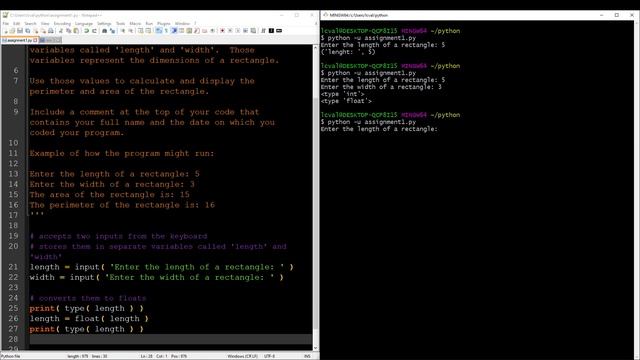
Task: Toggle the Document Map panel
Action: pyautogui.click(x=189, y=31)
